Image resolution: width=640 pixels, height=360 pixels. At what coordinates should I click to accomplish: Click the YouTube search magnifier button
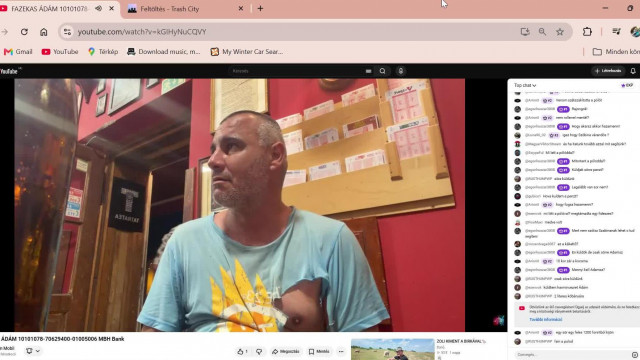coord(382,71)
